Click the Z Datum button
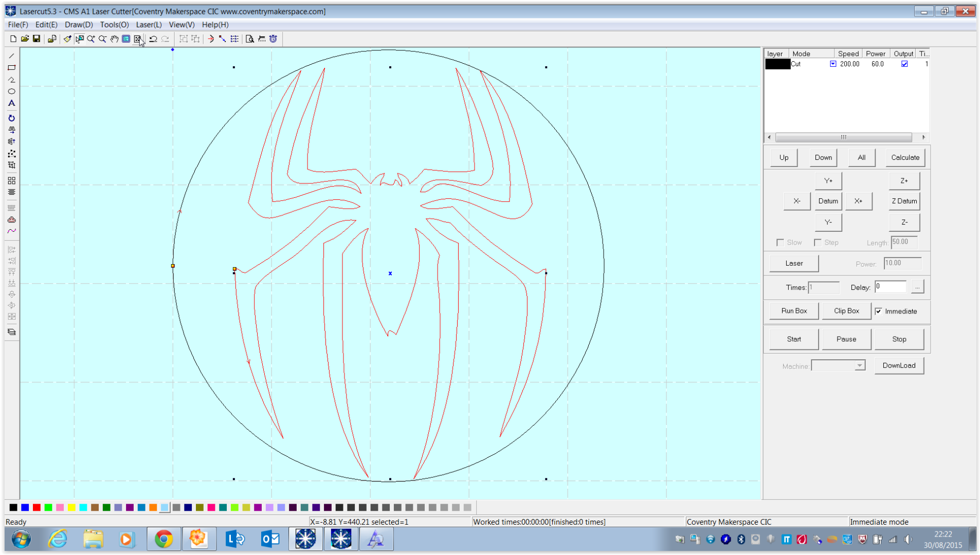The height and width of the screenshot is (555, 980). click(x=904, y=201)
